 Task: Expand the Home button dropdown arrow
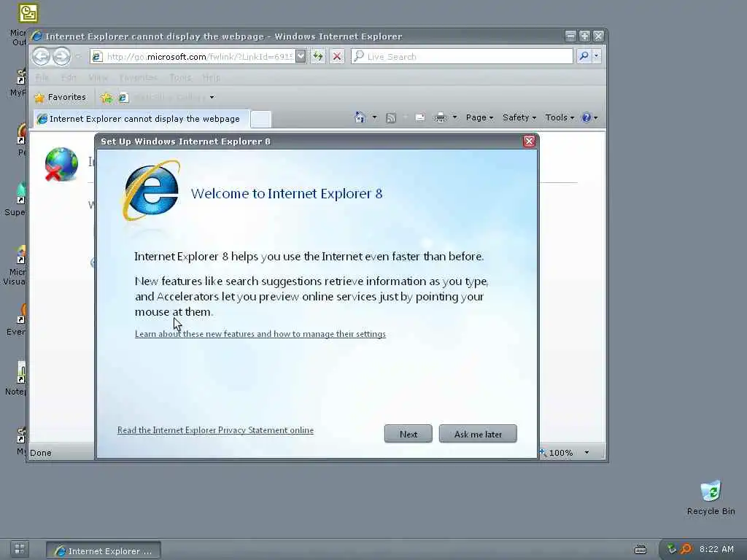tap(374, 117)
